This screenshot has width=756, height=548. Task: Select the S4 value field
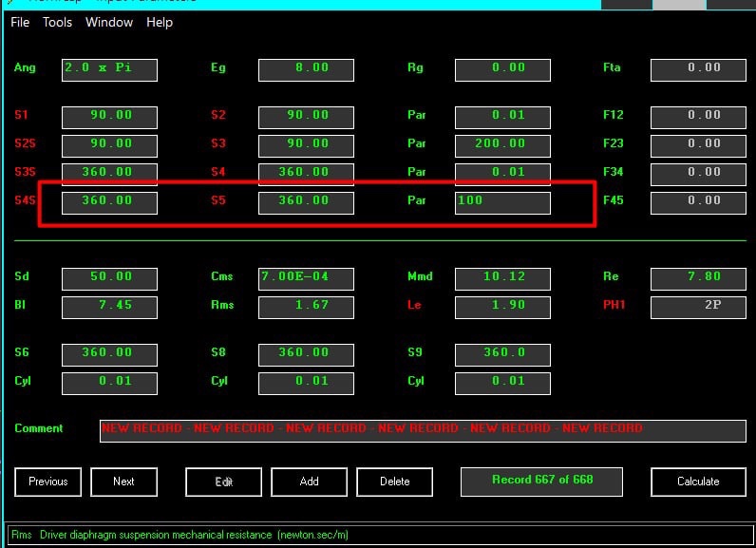point(306,175)
